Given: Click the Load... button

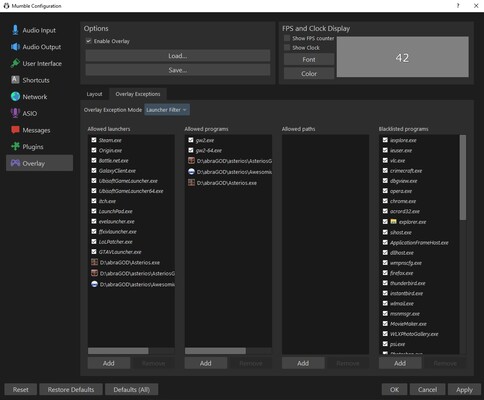Looking at the screenshot, I should coord(178,56).
